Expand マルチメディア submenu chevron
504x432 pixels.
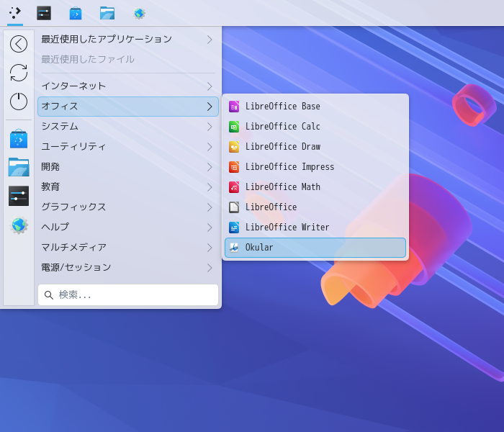[210, 248]
